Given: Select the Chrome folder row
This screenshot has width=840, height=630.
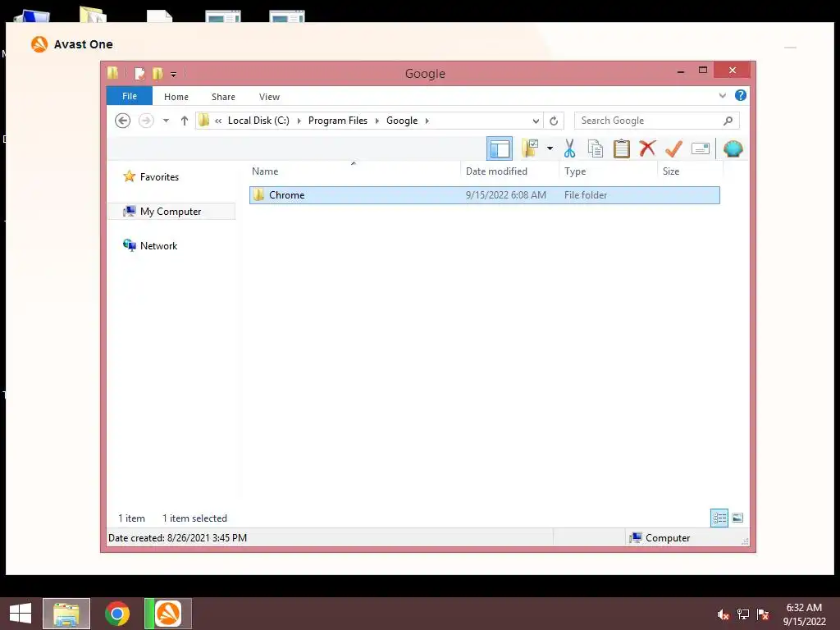Looking at the screenshot, I should [484, 195].
